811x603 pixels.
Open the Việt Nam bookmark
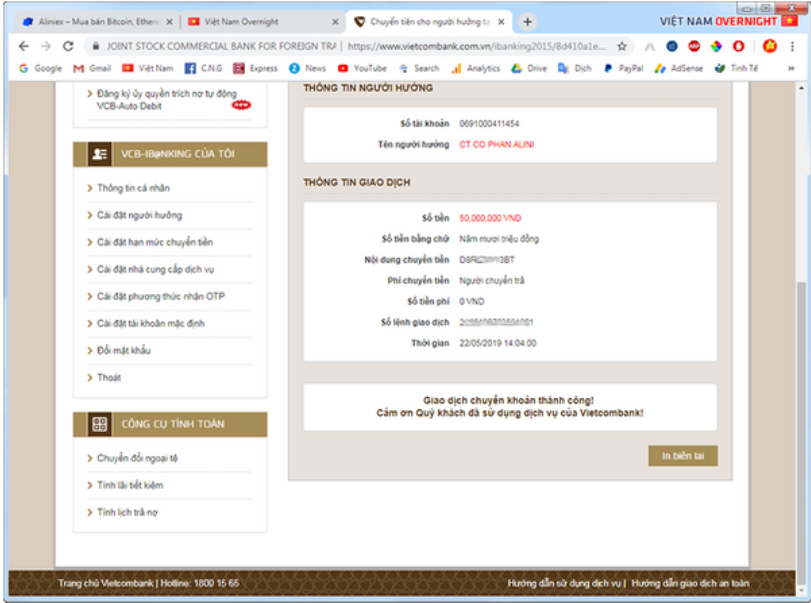(147, 68)
